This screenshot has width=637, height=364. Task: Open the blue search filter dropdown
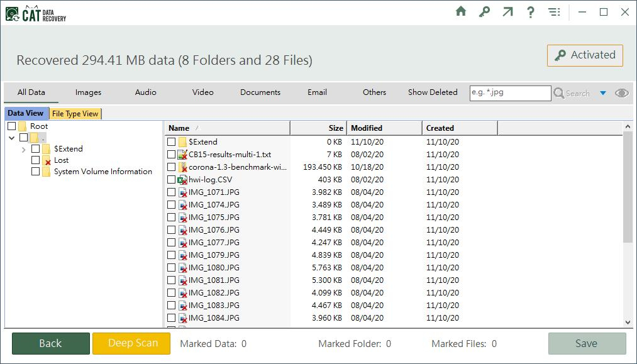tap(603, 92)
